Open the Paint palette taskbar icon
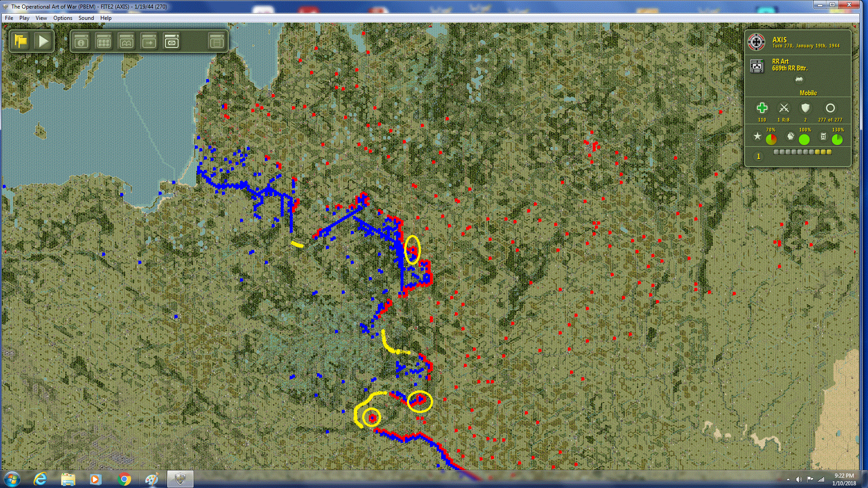Viewport: 868px width, 488px height. (x=151, y=479)
